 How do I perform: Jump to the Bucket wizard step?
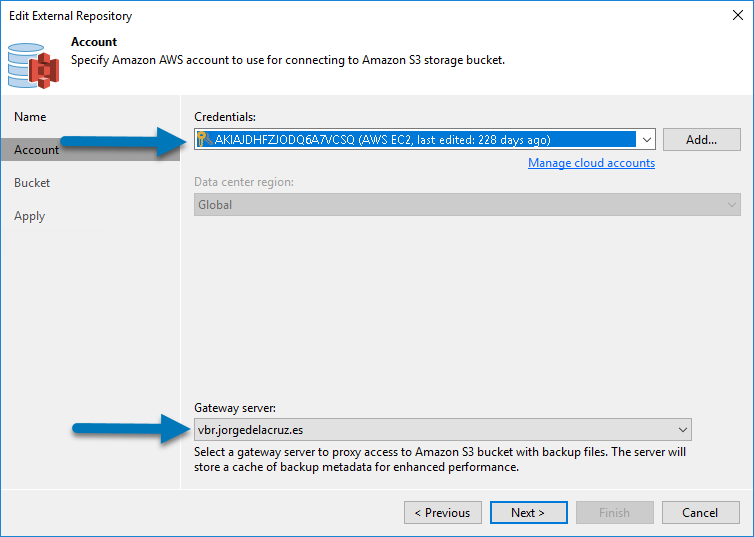pos(32,183)
